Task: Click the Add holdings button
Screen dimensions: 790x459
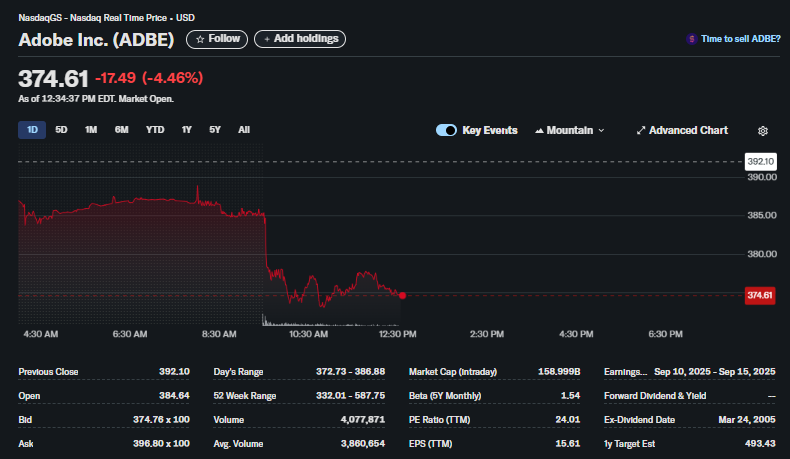Action: click(x=300, y=39)
